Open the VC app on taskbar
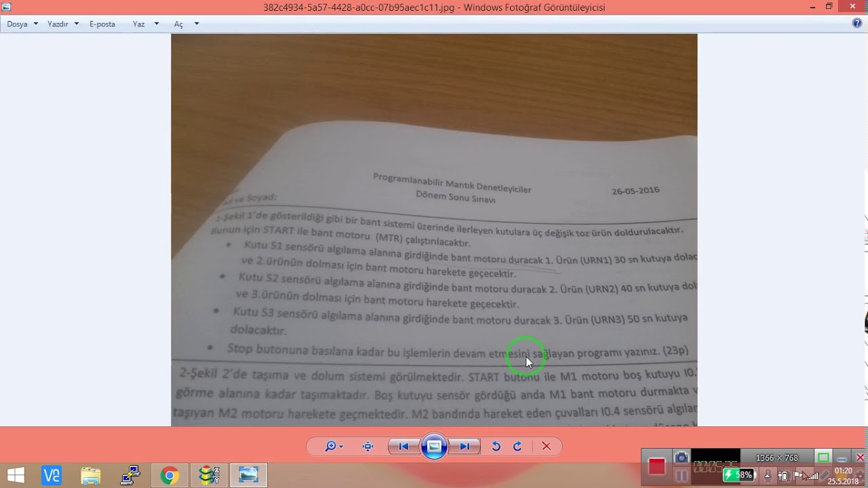Viewport: 868px width, 488px height. pyautogui.click(x=52, y=475)
